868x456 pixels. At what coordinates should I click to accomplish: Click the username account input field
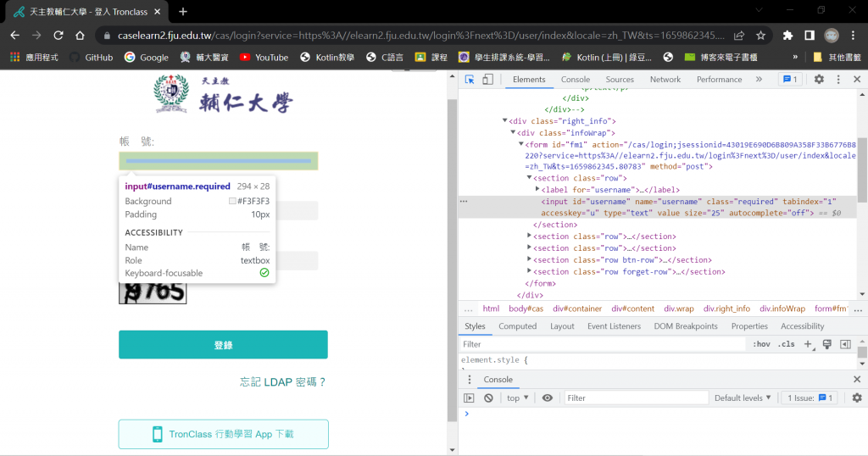218,161
